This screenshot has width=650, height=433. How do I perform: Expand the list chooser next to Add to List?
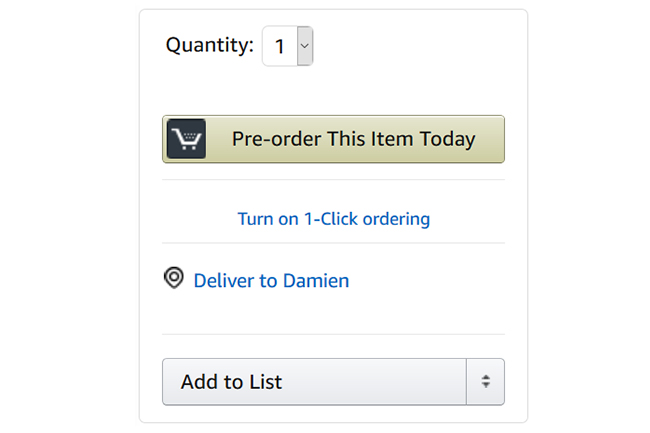coord(485,381)
